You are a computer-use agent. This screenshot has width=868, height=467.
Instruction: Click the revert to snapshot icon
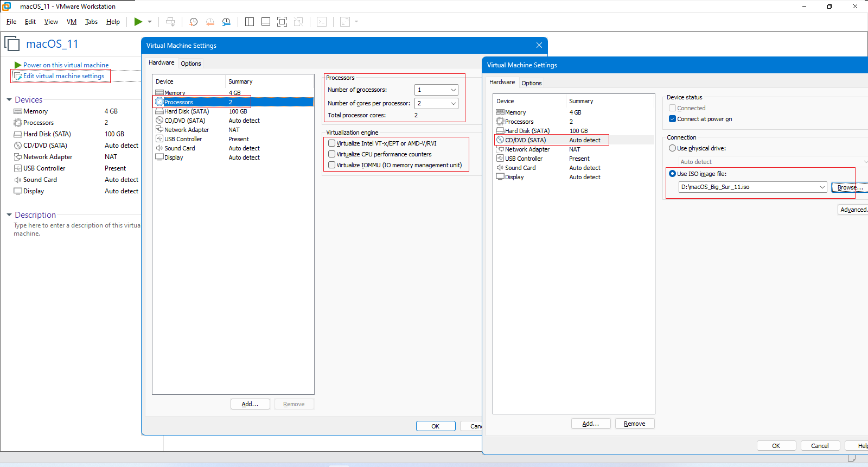pyautogui.click(x=210, y=22)
